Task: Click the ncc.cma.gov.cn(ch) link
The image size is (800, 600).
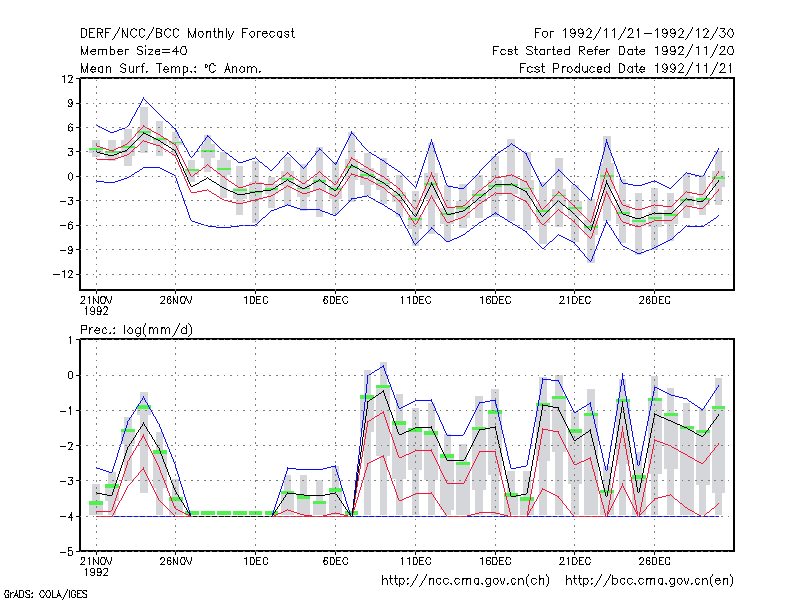Action: (x=466, y=581)
